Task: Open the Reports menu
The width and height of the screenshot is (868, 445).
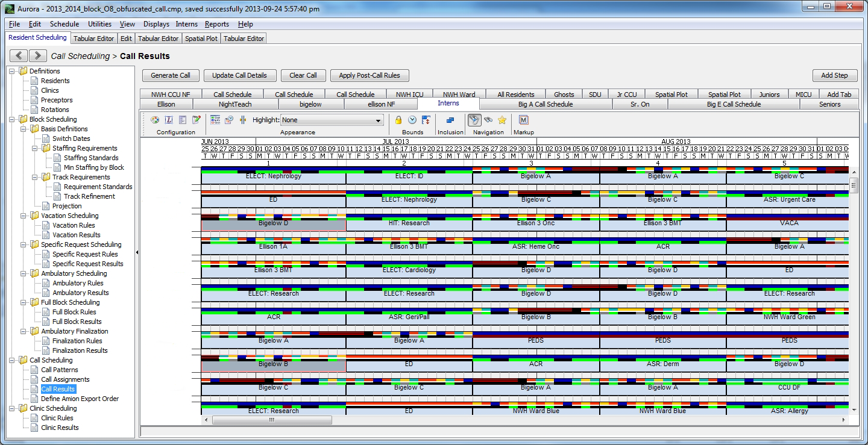Action: tap(216, 24)
